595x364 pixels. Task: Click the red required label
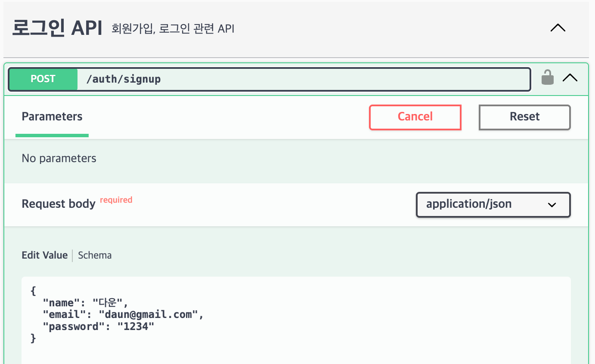point(116,200)
